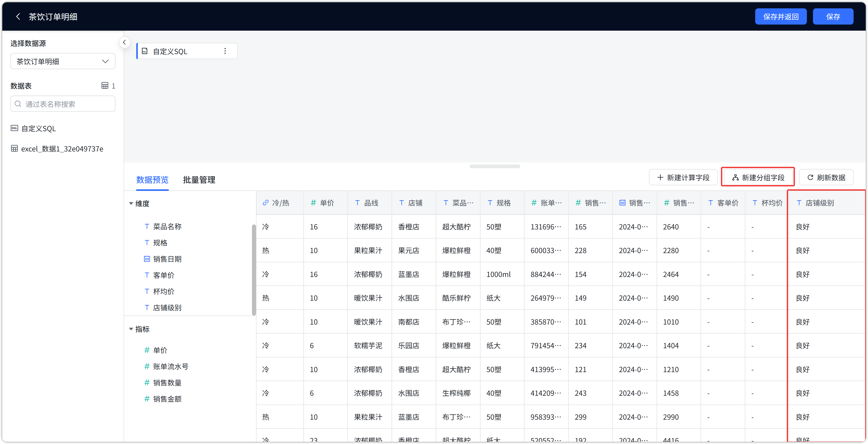This screenshot has width=868, height=444.
Task: Click the 保存并返回 button
Action: (x=780, y=16)
